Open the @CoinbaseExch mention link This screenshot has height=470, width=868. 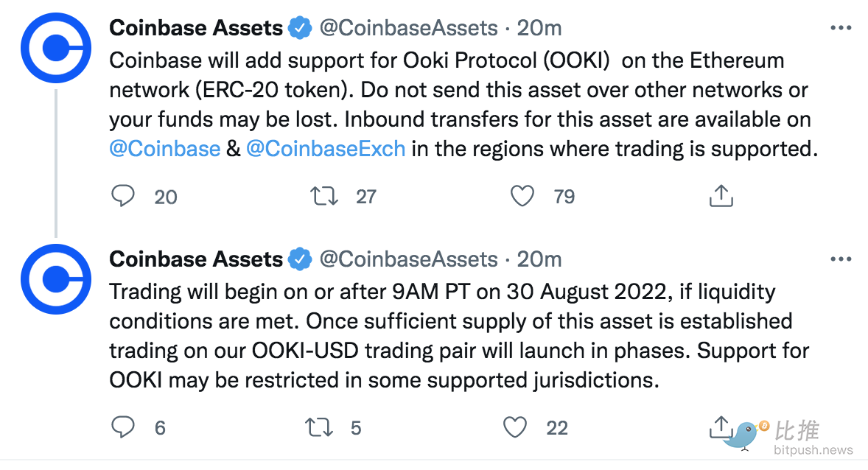pos(326,149)
